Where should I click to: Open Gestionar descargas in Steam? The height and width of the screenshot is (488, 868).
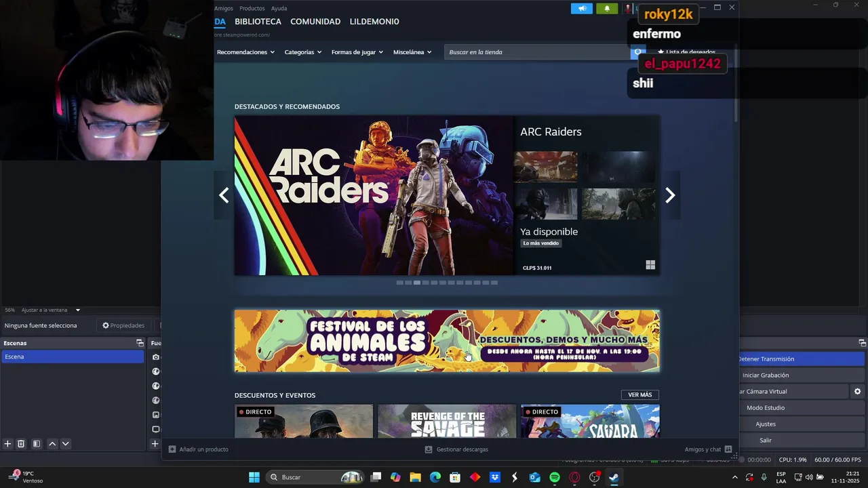[x=456, y=449]
